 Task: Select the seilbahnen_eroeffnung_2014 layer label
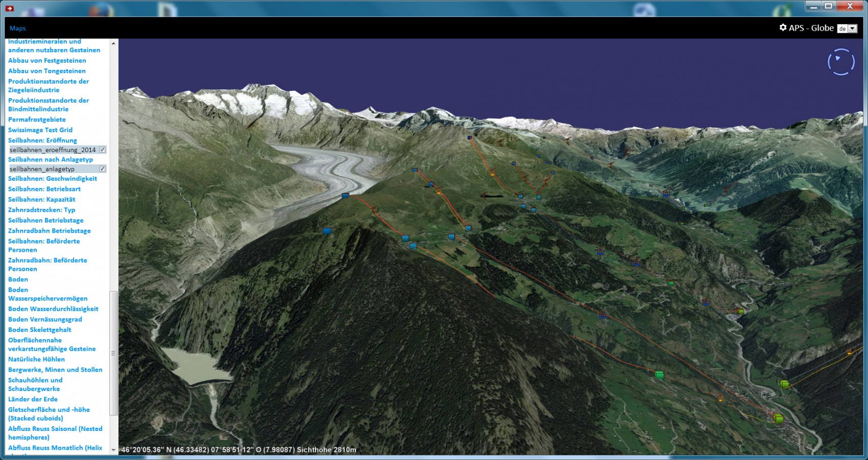pos(53,150)
